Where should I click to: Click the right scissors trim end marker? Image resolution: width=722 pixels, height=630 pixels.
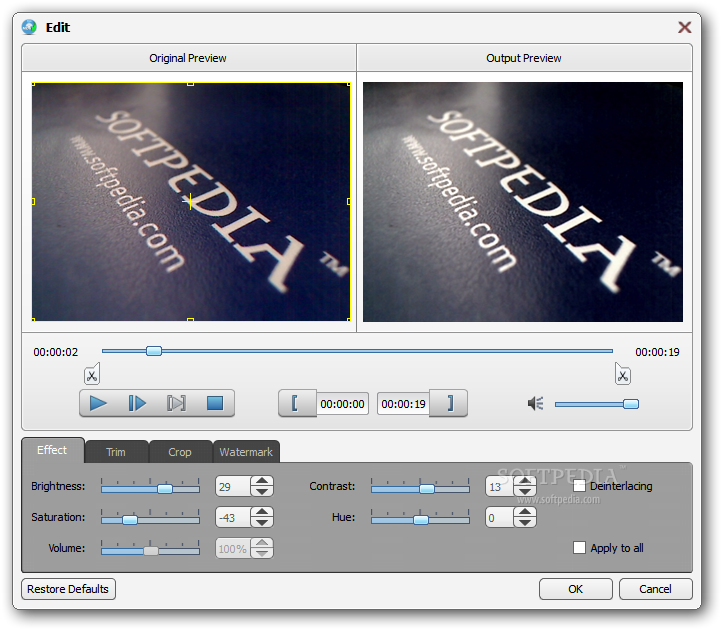pos(623,374)
